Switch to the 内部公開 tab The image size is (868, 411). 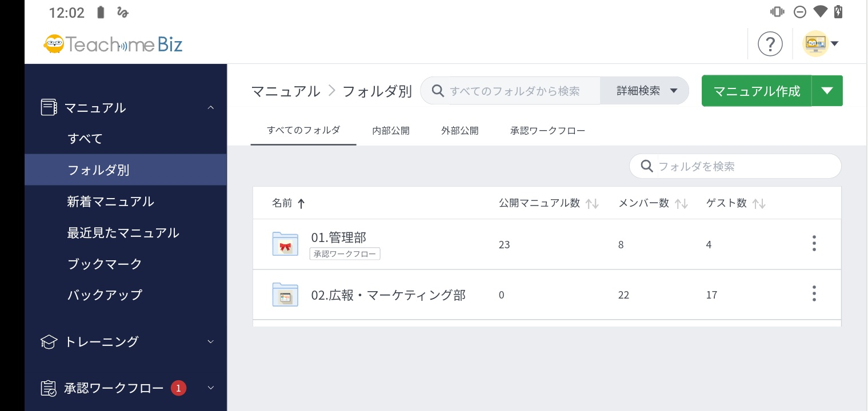[391, 131]
